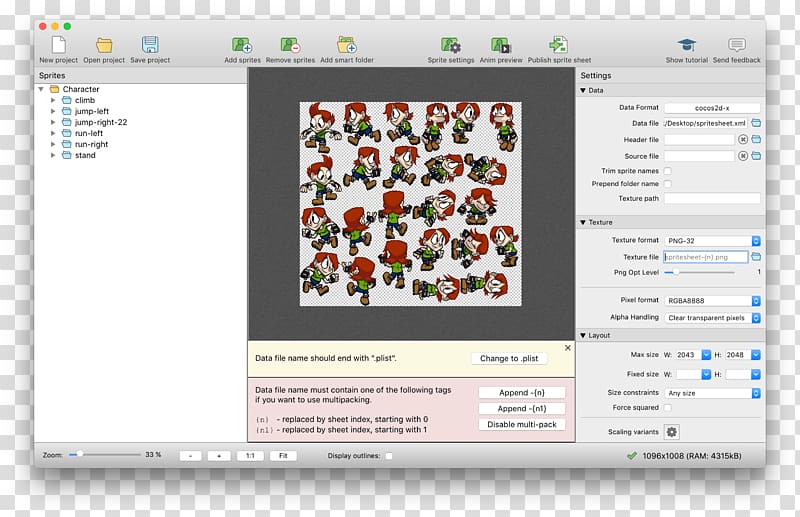Open the Alpha Handling dropdown

point(712,317)
